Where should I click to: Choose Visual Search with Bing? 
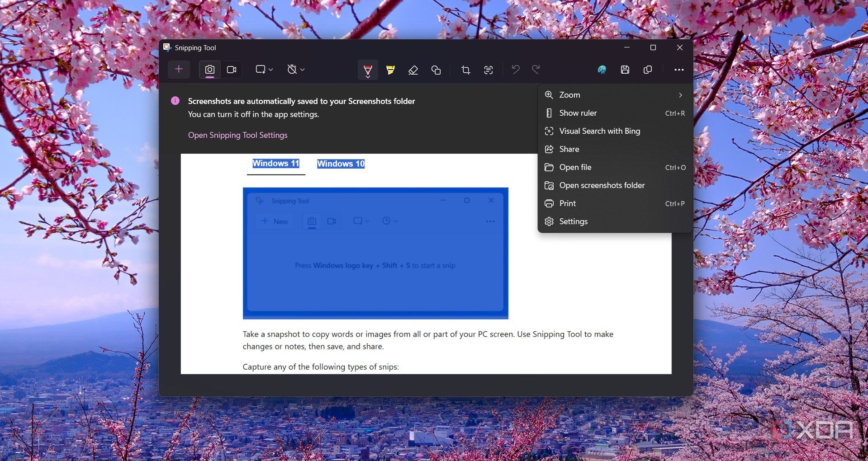615,131
